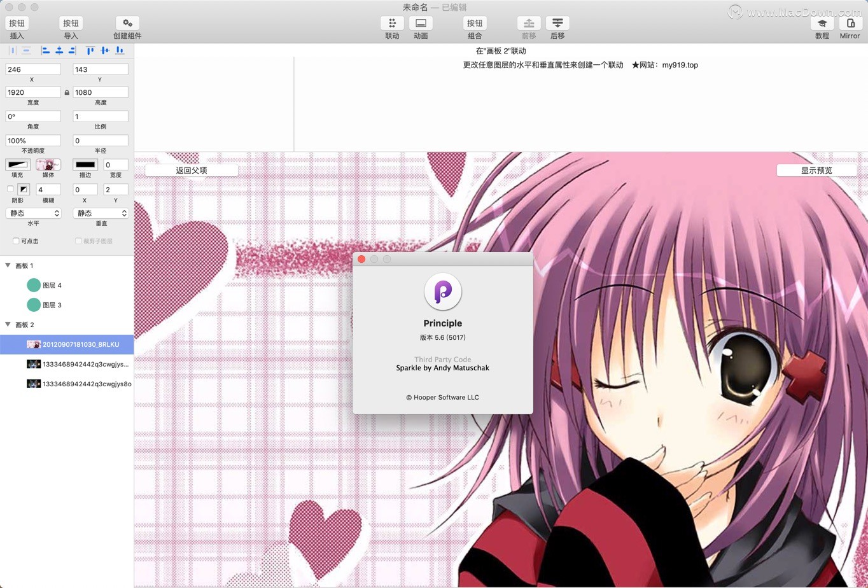This screenshot has width=868, height=588.
Task: Click align top edges icon
Action: (90, 50)
